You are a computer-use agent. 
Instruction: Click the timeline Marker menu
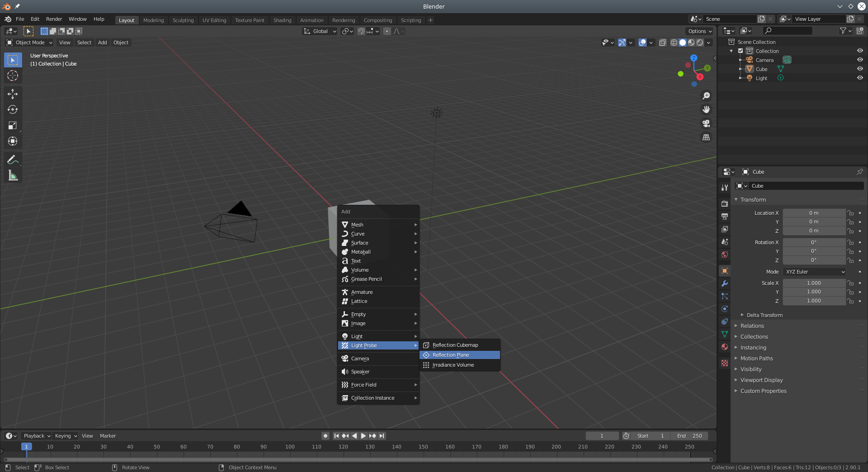pos(108,436)
